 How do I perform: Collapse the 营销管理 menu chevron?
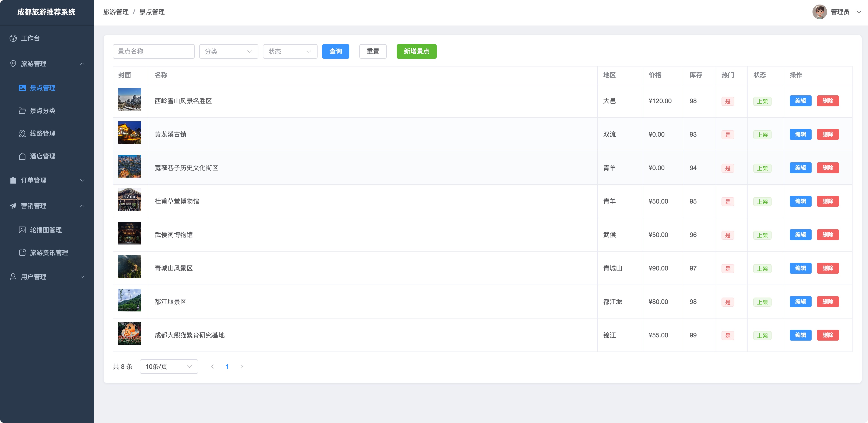point(82,206)
